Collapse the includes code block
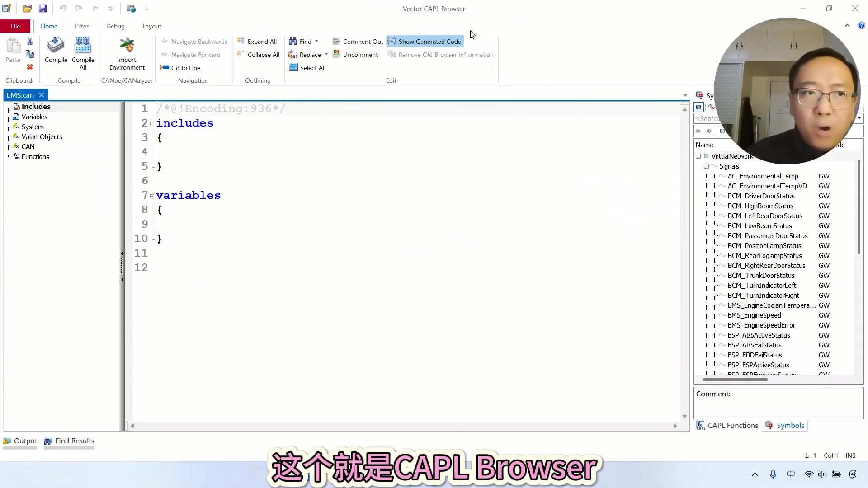 [152, 124]
